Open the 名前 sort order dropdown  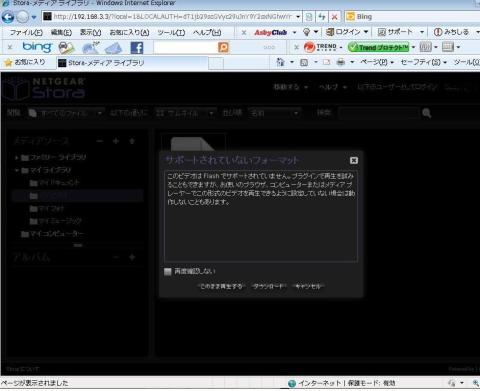pos(274,113)
